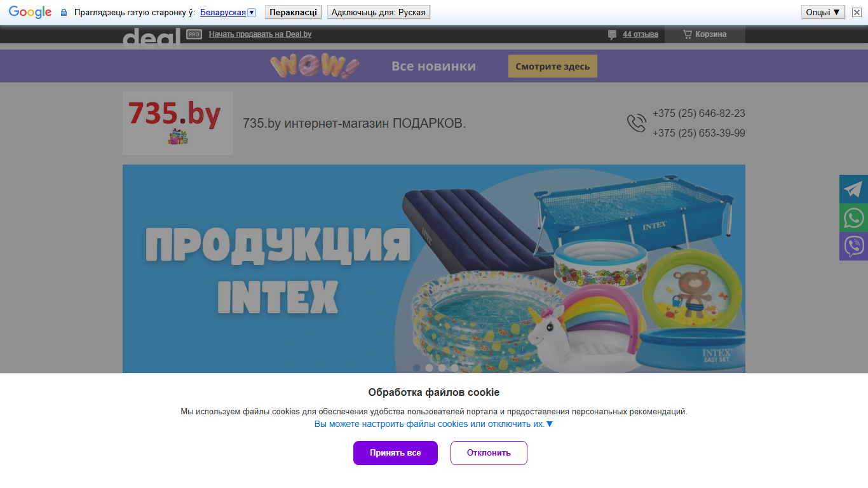Image resolution: width=868 pixels, height=488 pixels.
Task: Open the Опцыі options dropdown
Action: tap(823, 12)
